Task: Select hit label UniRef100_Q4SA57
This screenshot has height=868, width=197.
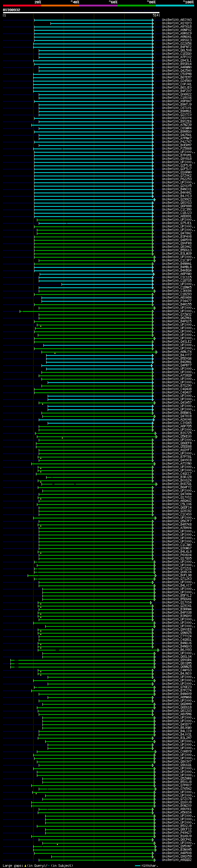Action: (177, 403)
